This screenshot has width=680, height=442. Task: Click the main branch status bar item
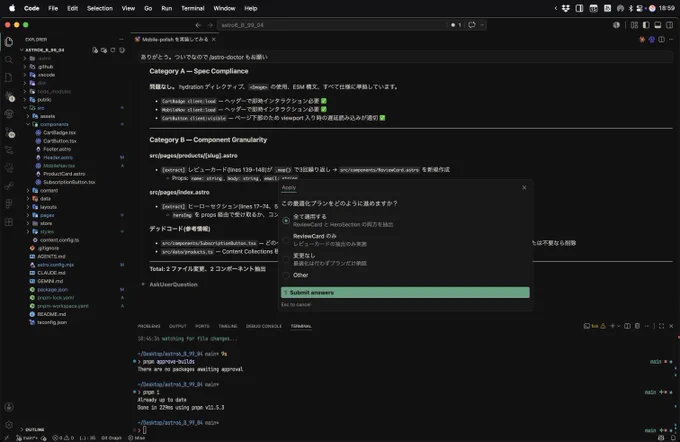coord(27,438)
